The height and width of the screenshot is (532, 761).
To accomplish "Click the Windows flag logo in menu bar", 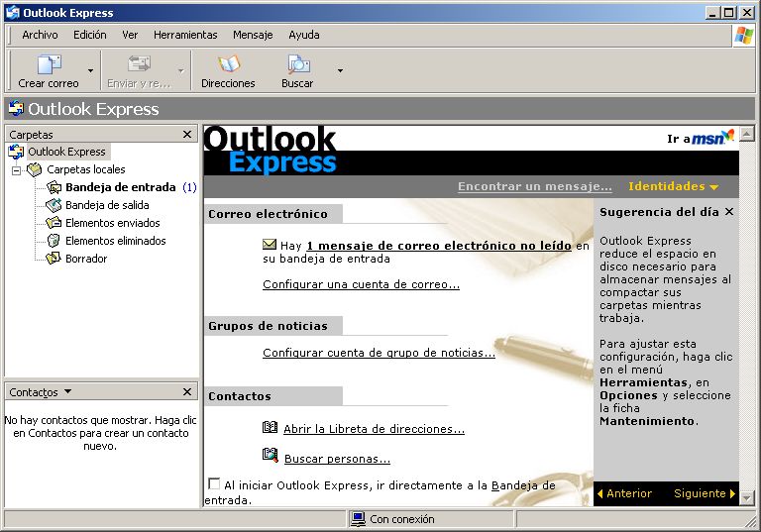I will [743, 36].
